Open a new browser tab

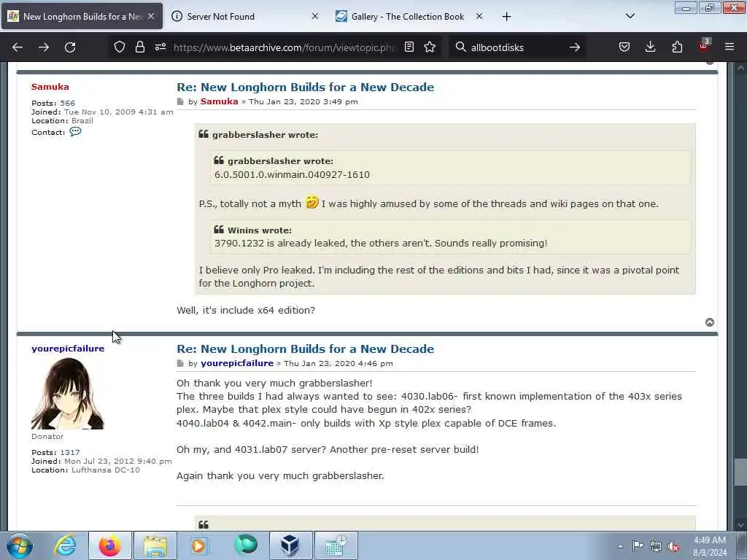pos(506,17)
